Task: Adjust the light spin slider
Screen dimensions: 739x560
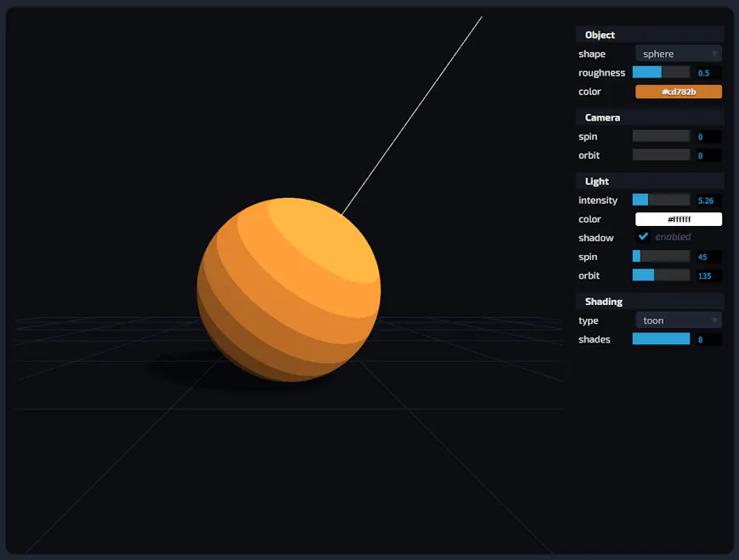Action: pyautogui.click(x=661, y=256)
